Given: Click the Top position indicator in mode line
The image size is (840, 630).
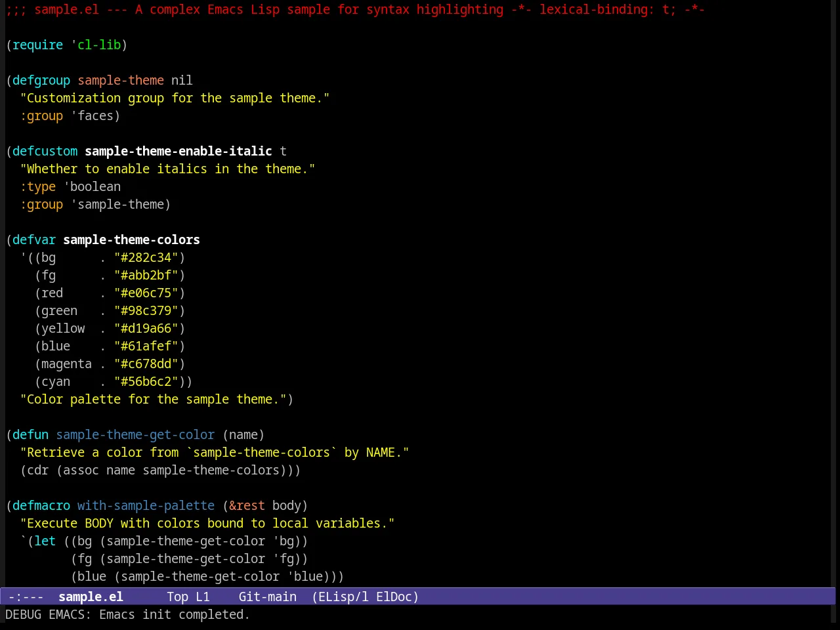Looking at the screenshot, I should (x=177, y=597).
